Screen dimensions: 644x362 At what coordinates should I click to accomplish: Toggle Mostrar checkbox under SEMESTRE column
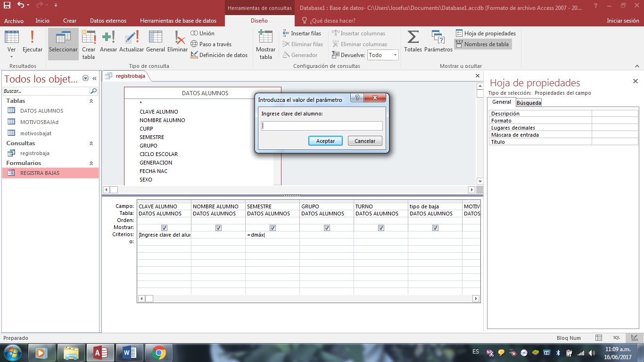pyautogui.click(x=272, y=228)
